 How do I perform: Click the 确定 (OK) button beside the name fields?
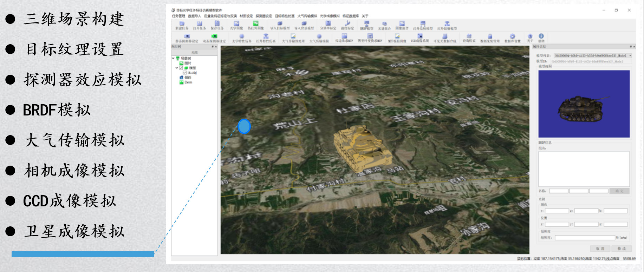coord(619,191)
